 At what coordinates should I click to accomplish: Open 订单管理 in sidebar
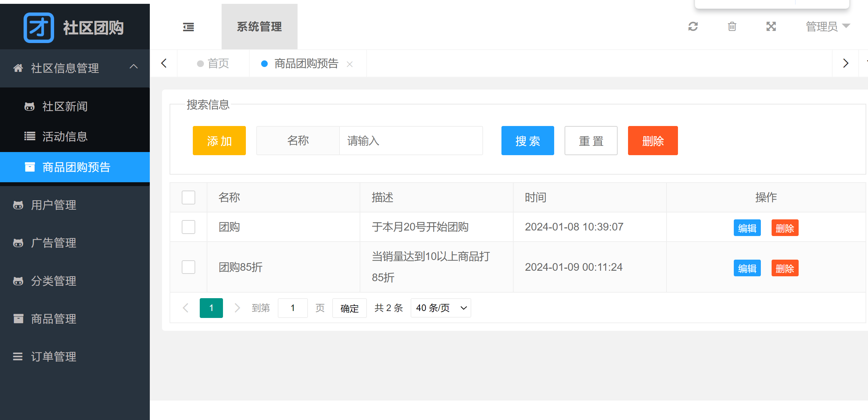tap(75, 356)
